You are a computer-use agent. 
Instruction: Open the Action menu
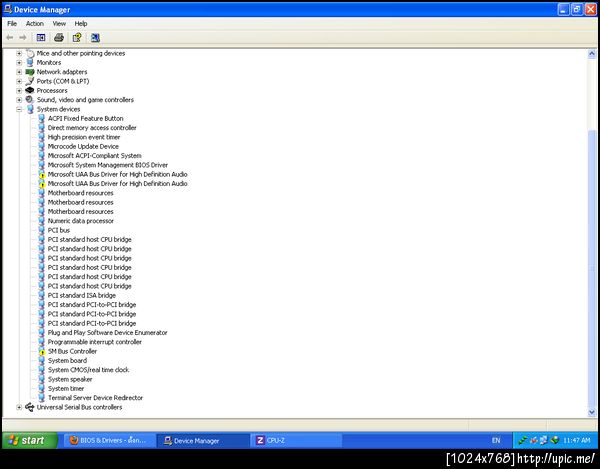tap(34, 24)
